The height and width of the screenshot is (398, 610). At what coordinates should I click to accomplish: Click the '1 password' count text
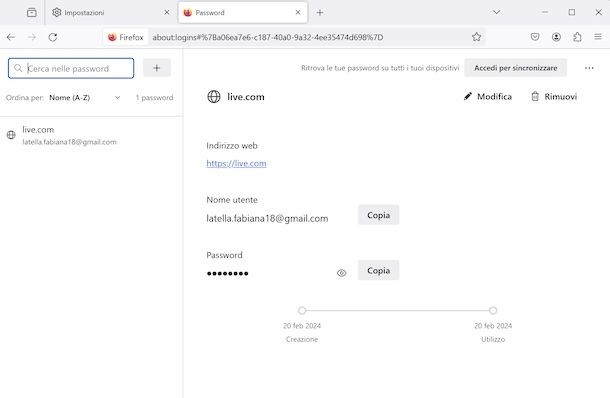pos(154,98)
